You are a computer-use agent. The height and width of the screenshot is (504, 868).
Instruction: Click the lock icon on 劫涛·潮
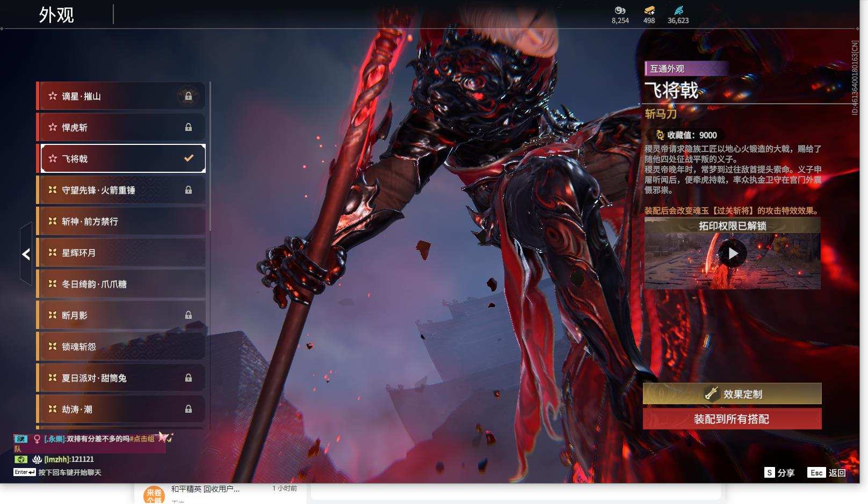pos(189,409)
